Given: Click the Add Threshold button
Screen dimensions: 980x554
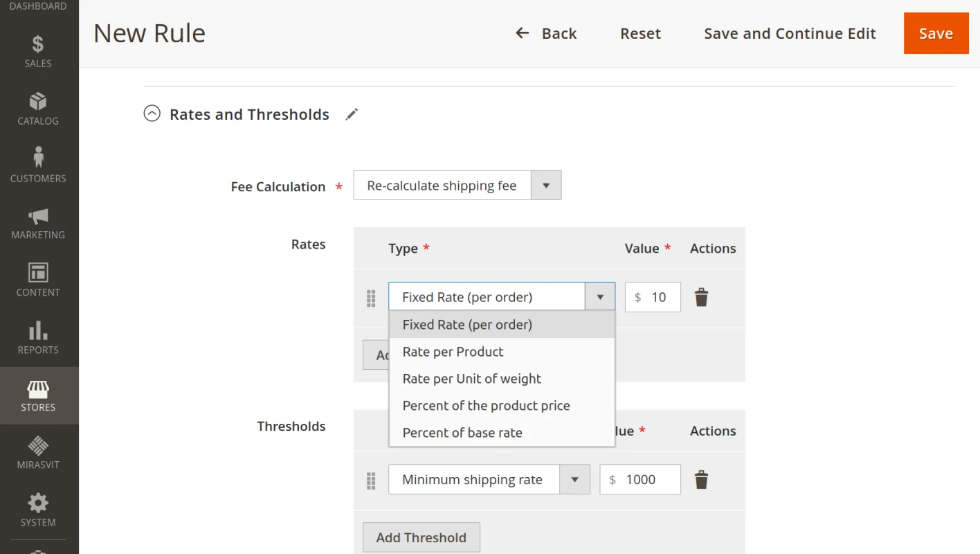Looking at the screenshot, I should (421, 537).
